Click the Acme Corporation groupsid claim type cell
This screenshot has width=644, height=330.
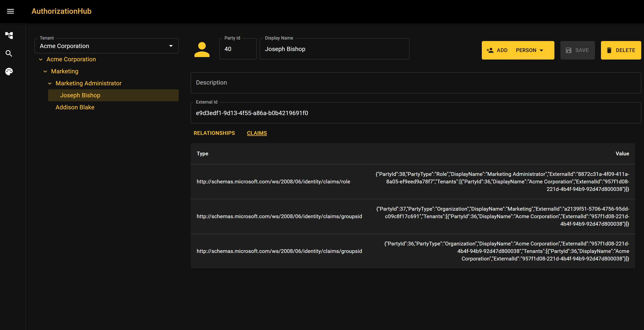(279, 251)
